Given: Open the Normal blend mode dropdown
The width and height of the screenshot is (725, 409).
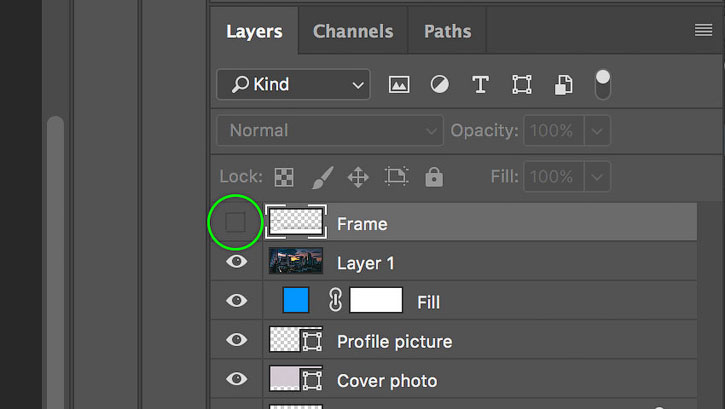Looking at the screenshot, I should [x=330, y=131].
